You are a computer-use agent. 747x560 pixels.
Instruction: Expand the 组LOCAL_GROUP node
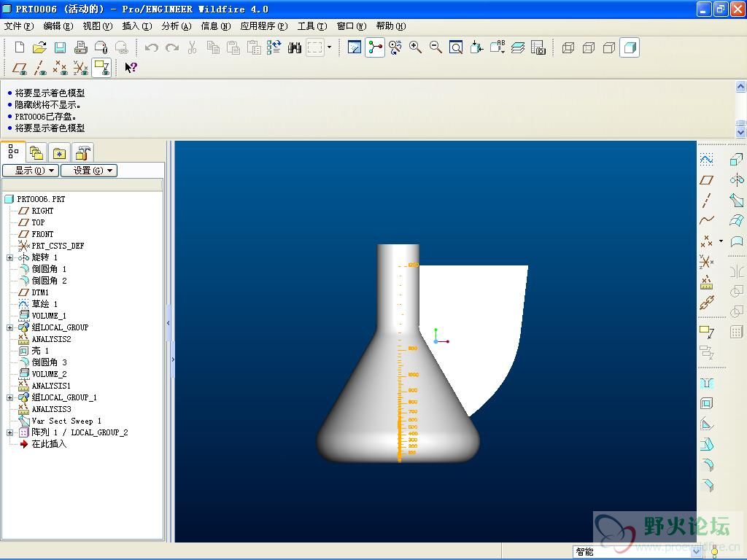pos(9,327)
